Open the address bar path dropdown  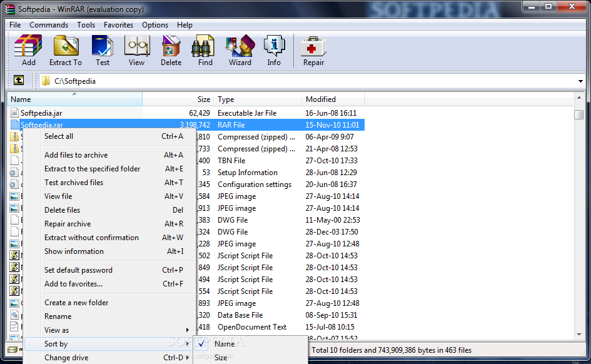point(580,81)
